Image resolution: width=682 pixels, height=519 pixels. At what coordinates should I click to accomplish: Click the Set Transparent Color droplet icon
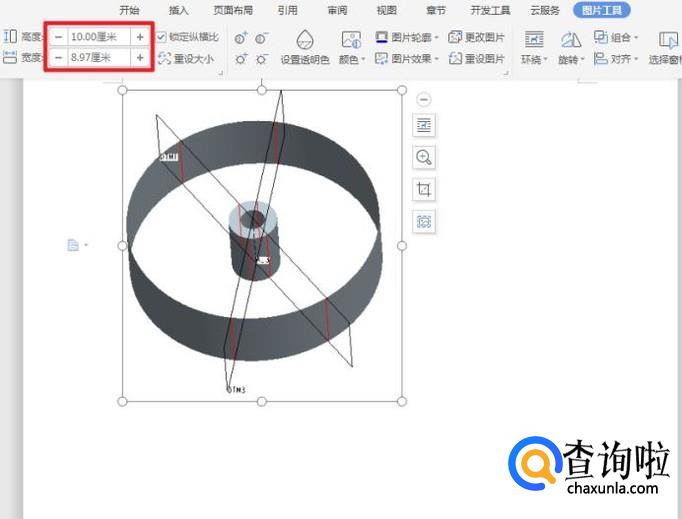pyautogui.click(x=306, y=40)
